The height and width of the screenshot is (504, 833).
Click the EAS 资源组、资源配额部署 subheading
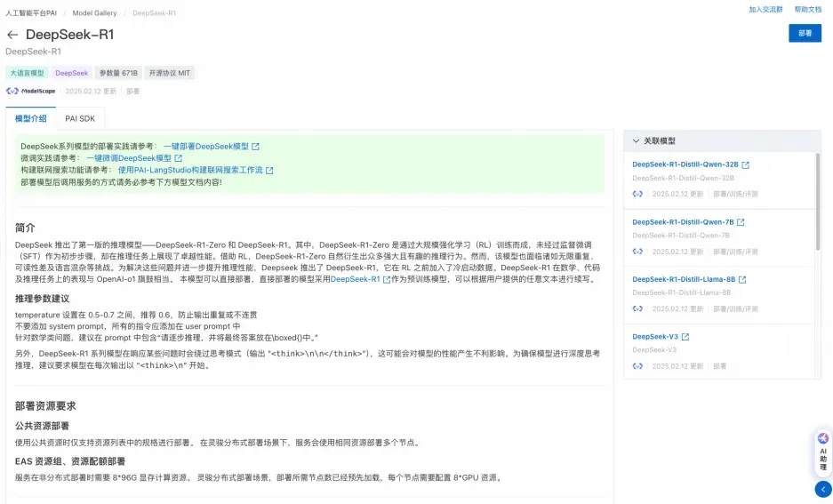tap(70, 461)
